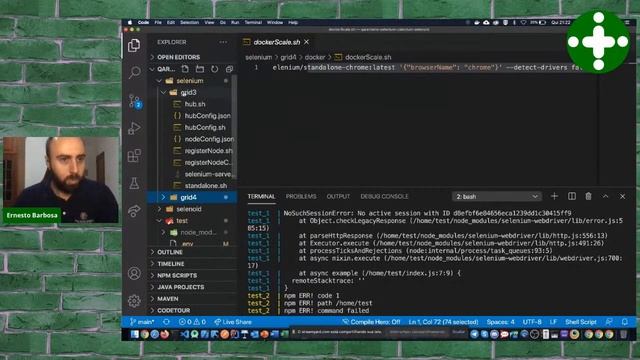The image size is (640, 360).
Task: Change language mode Shell Script
Action: [580, 322]
